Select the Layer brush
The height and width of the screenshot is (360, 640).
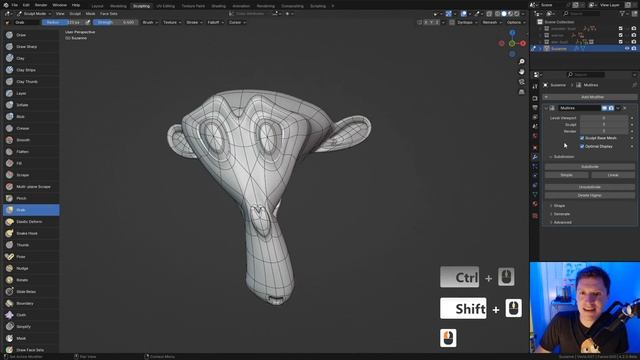(x=31, y=93)
